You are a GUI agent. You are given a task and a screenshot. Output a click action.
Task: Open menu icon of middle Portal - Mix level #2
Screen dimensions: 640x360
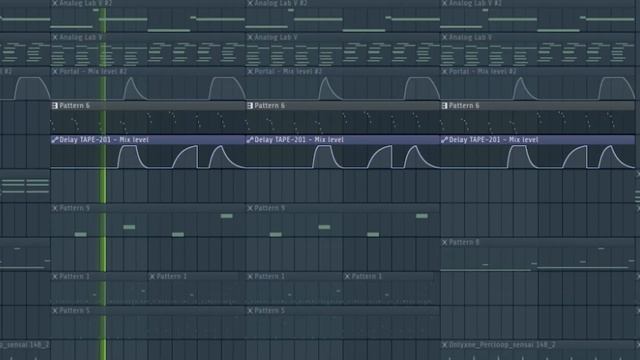pos(250,71)
